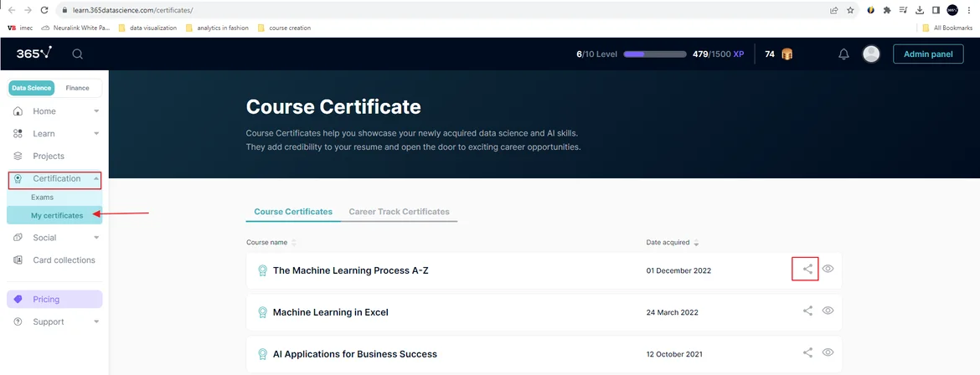Open the notifications bell

point(843,54)
